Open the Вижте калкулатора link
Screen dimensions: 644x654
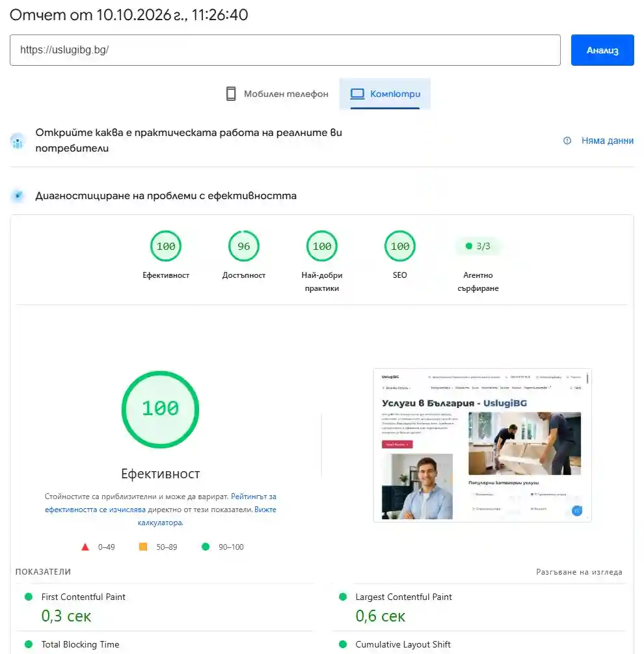click(207, 516)
